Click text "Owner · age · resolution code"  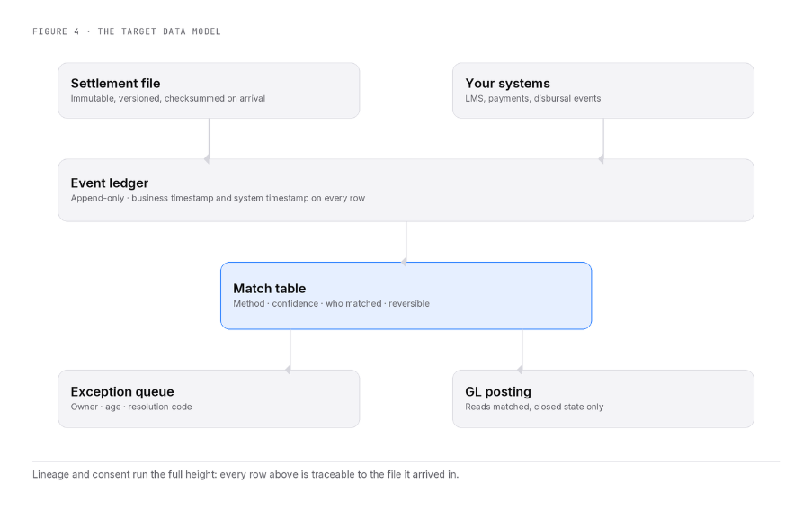(x=131, y=407)
